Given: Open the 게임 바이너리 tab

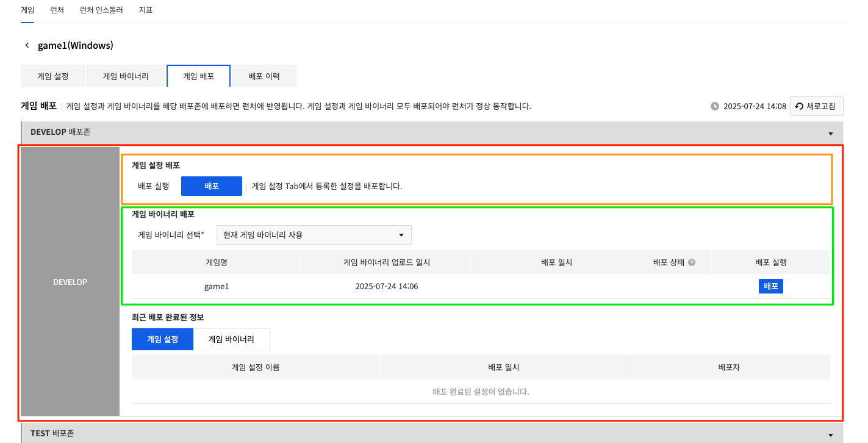Looking at the screenshot, I should tap(126, 76).
